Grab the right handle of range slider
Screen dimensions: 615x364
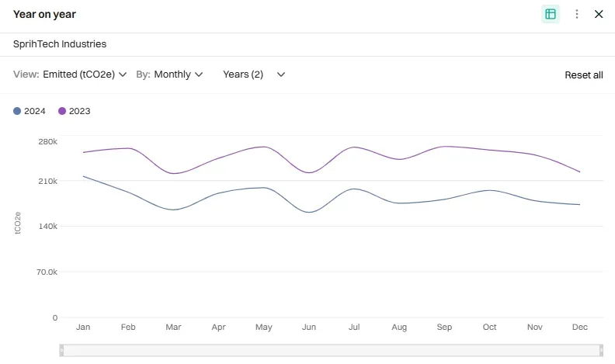602,350
